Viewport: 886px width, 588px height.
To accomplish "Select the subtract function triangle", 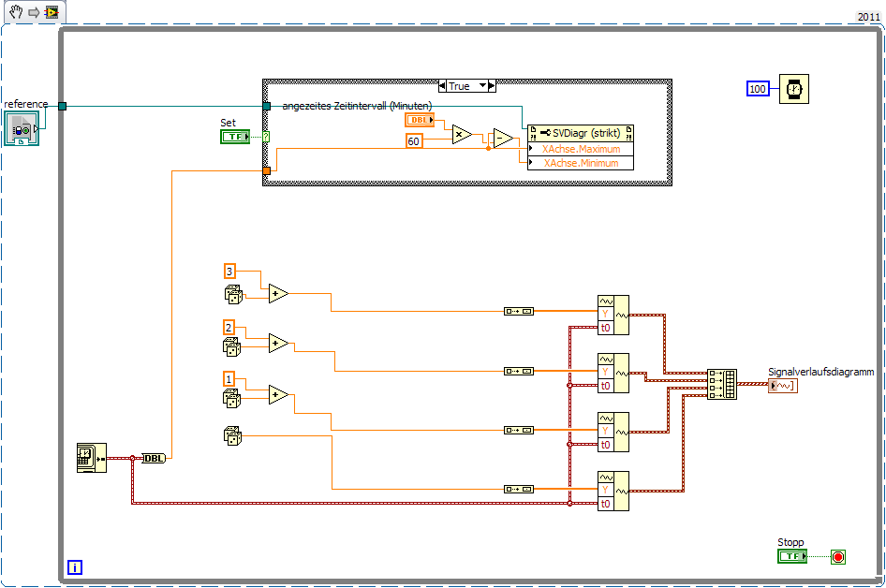I will (502, 139).
